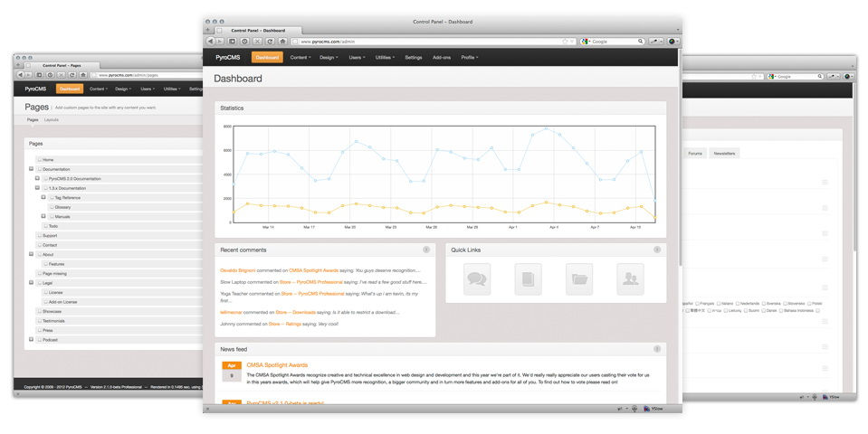Click the News feed panel corner icon
Image resolution: width=868 pixels, height=434 pixels.
[x=657, y=349]
